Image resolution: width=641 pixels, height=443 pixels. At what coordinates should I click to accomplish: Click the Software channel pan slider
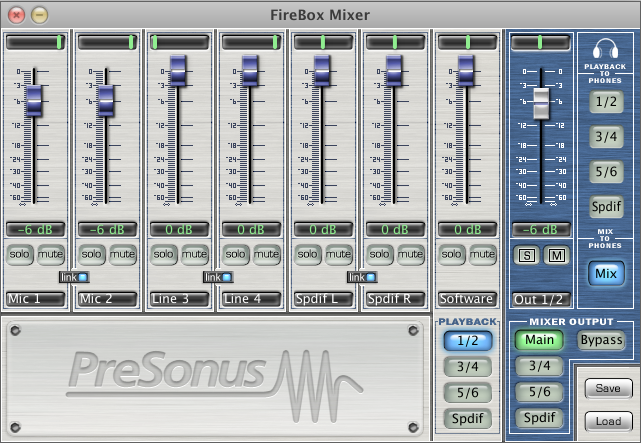click(467, 42)
